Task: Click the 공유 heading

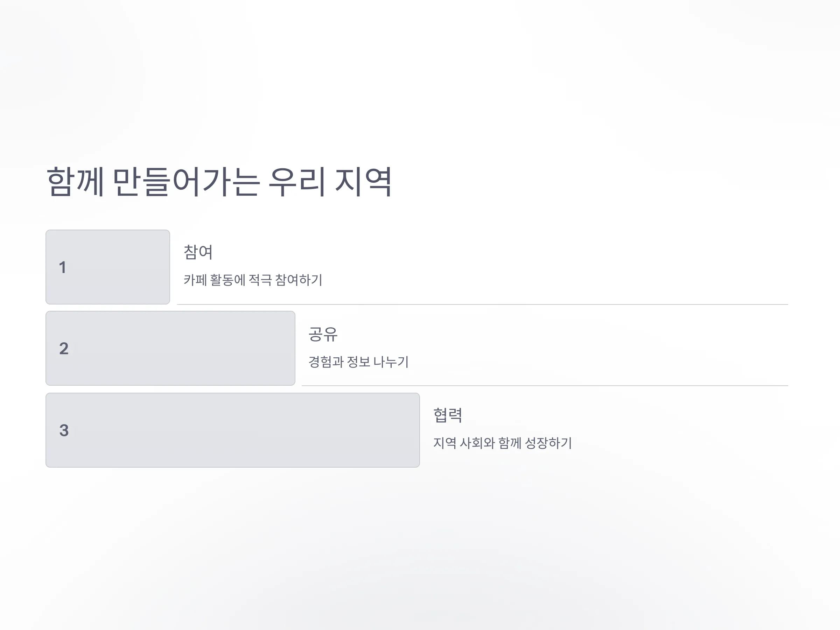Action: pyautogui.click(x=323, y=334)
